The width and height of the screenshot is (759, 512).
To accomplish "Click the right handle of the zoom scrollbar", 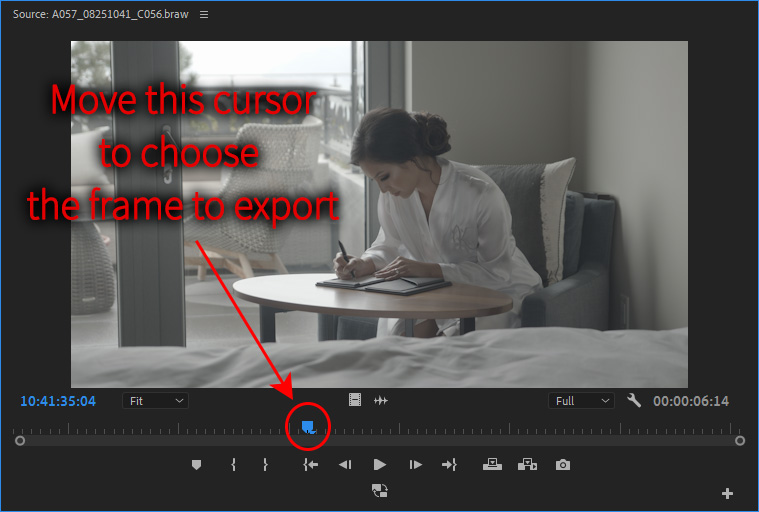I will pyautogui.click(x=740, y=440).
